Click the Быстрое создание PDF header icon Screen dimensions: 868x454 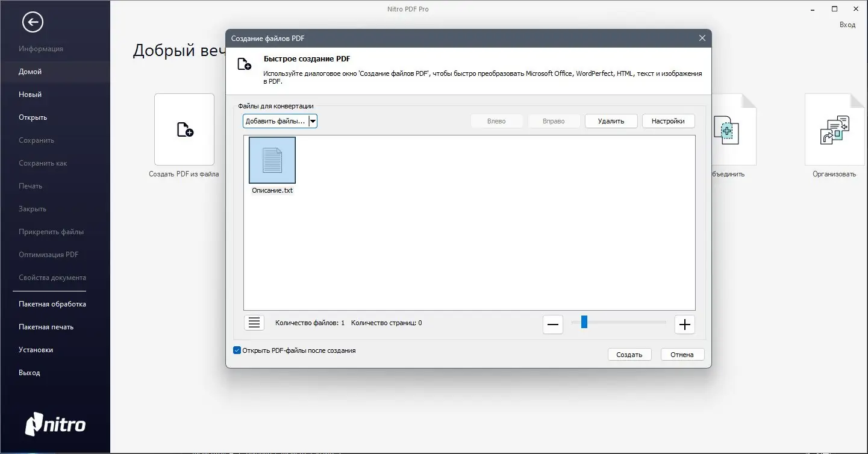(x=245, y=64)
